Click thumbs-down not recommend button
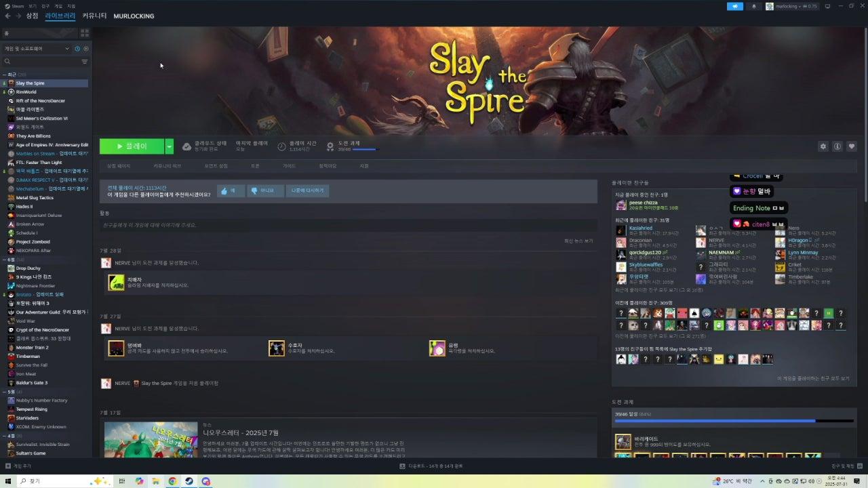This screenshot has width=868, height=488. (x=265, y=191)
